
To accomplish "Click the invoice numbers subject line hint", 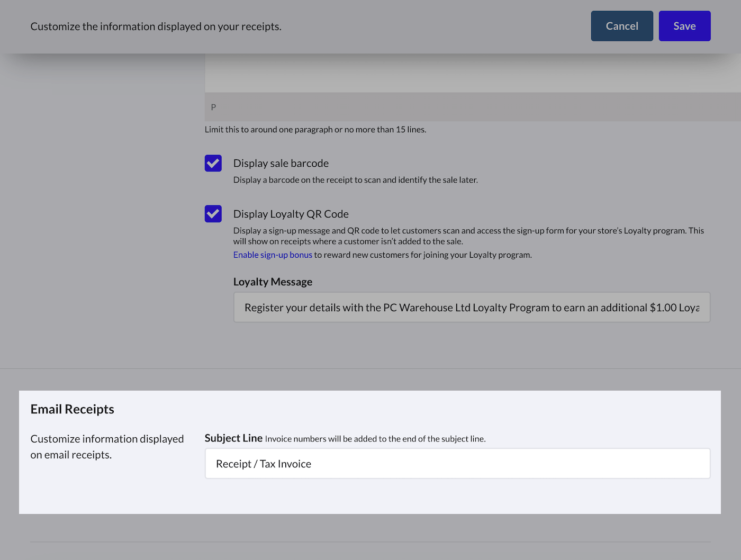I will [375, 439].
